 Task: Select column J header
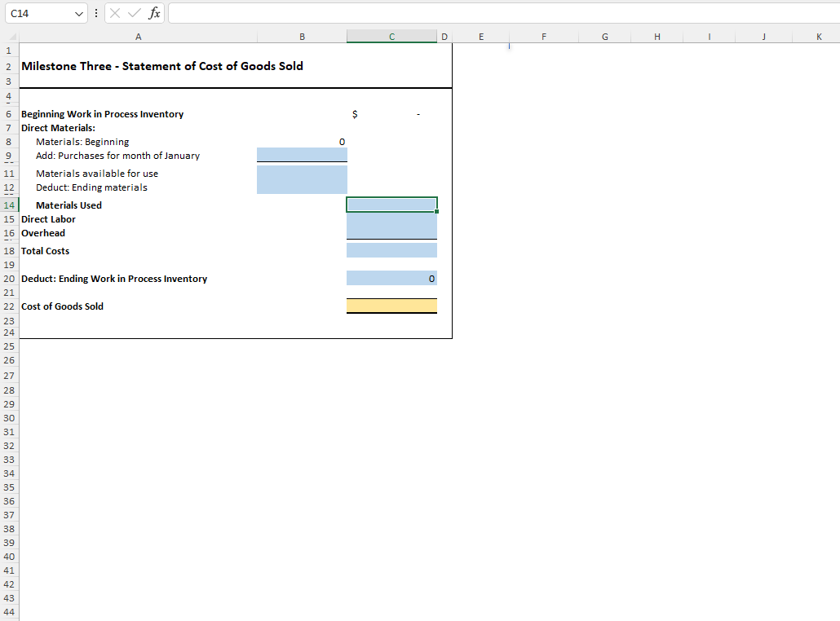tap(763, 37)
